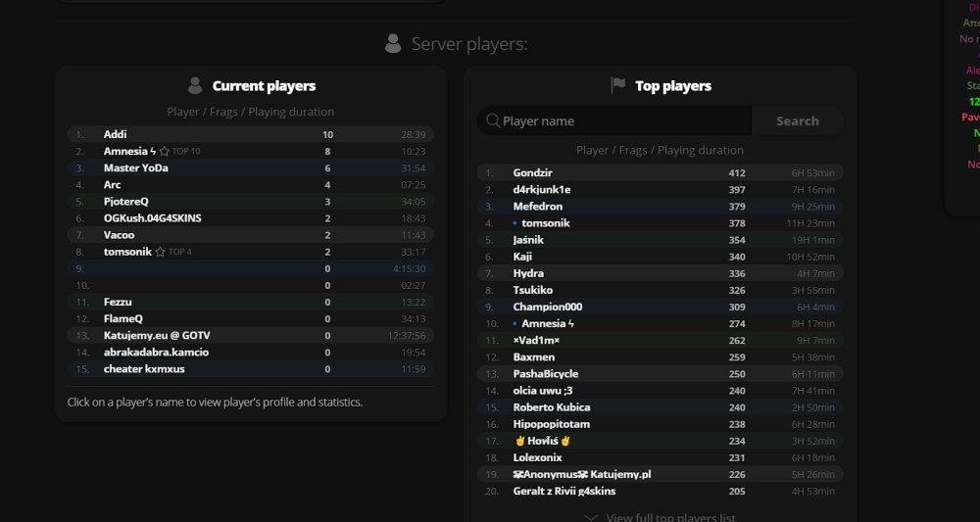
Task: Select Katujemy.eu @ GOTV player entry
Action: [x=157, y=335]
